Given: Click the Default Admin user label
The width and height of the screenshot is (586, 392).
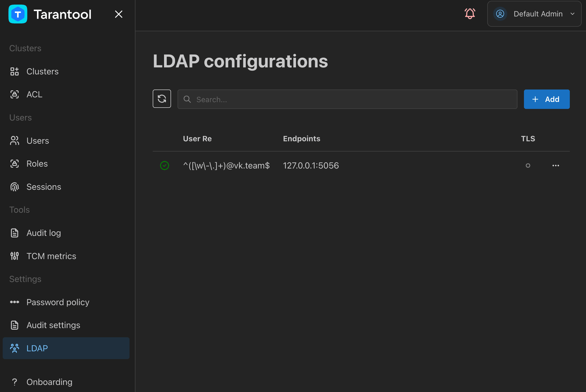Looking at the screenshot, I should pos(538,14).
